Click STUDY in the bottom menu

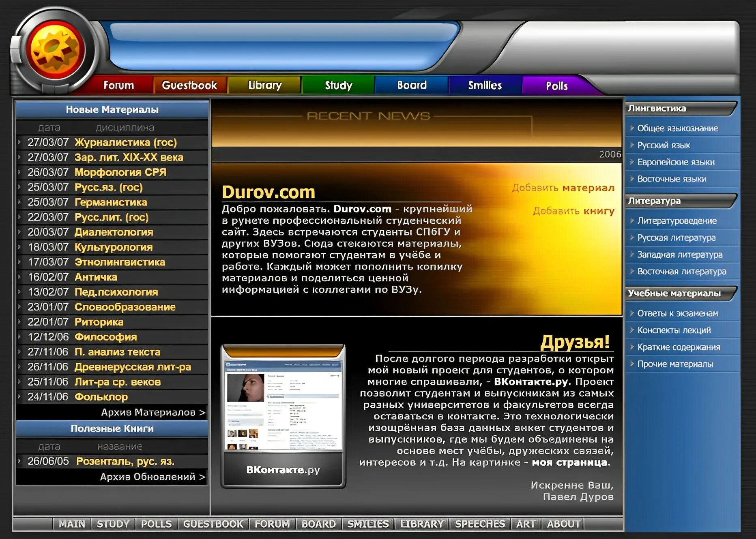click(x=113, y=524)
